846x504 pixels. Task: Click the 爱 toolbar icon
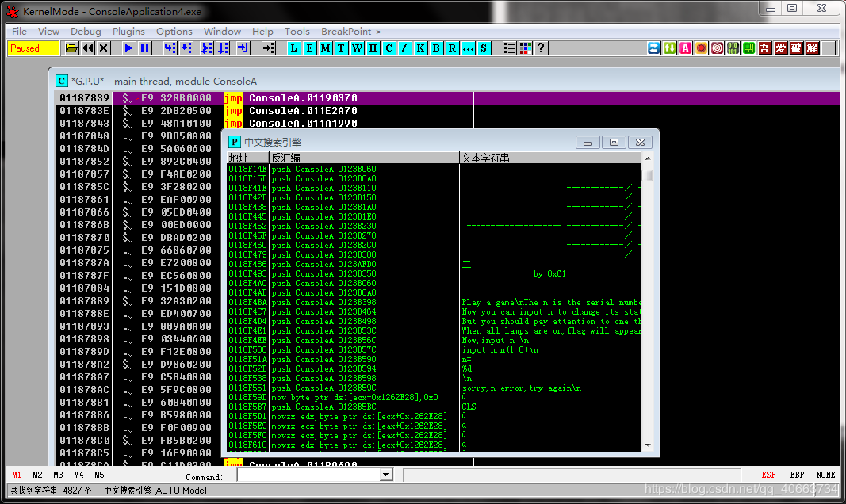click(x=781, y=48)
